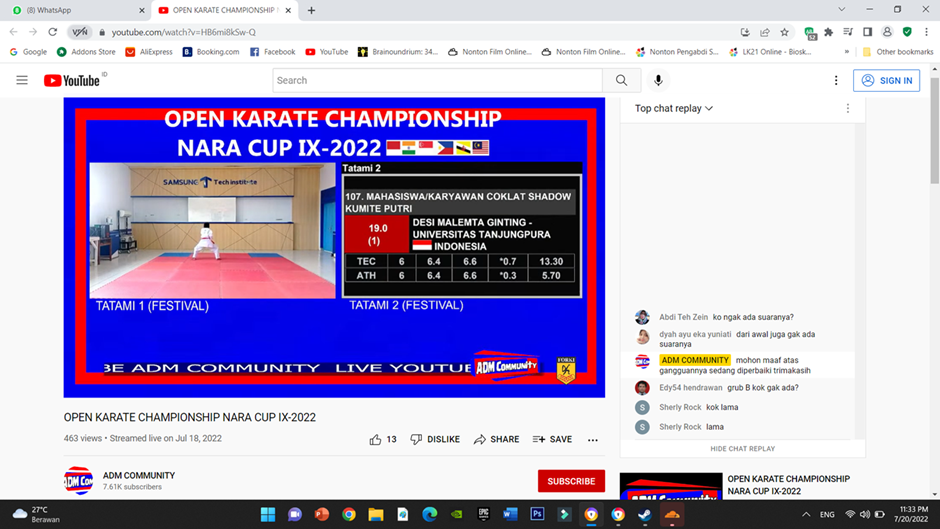The image size is (940, 529).
Task: Open chat replay options three-dot menu
Action: pyautogui.click(x=848, y=108)
